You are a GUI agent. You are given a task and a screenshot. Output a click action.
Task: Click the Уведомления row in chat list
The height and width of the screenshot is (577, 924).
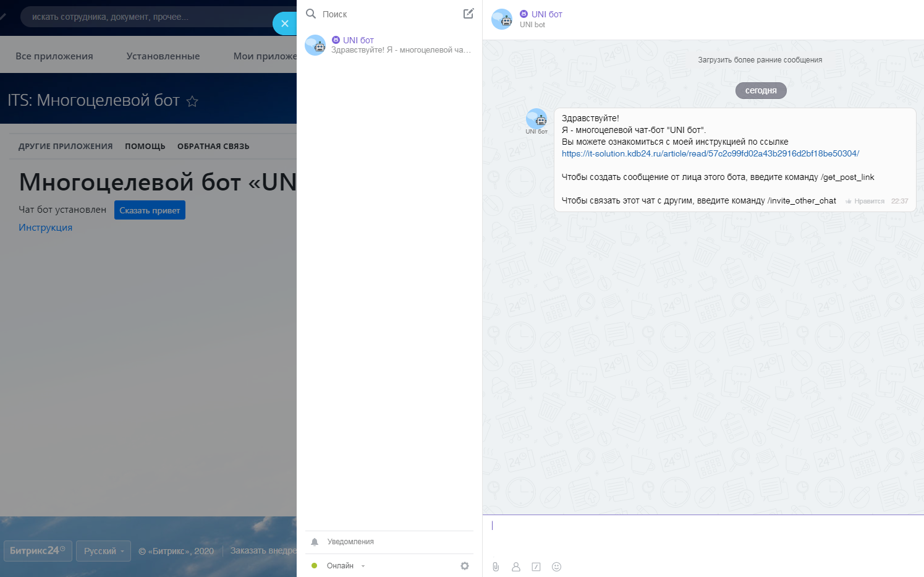coord(389,542)
